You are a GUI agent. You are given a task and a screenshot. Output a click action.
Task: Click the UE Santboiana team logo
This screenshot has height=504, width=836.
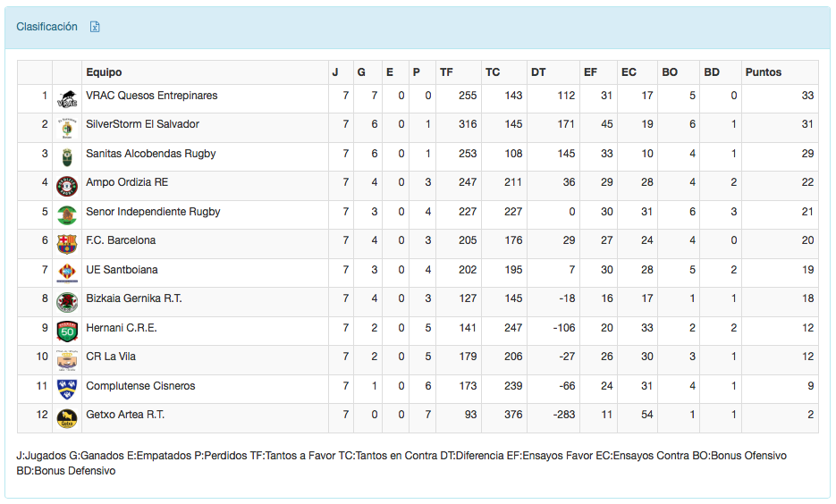pyautogui.click(x=67, y=273)
